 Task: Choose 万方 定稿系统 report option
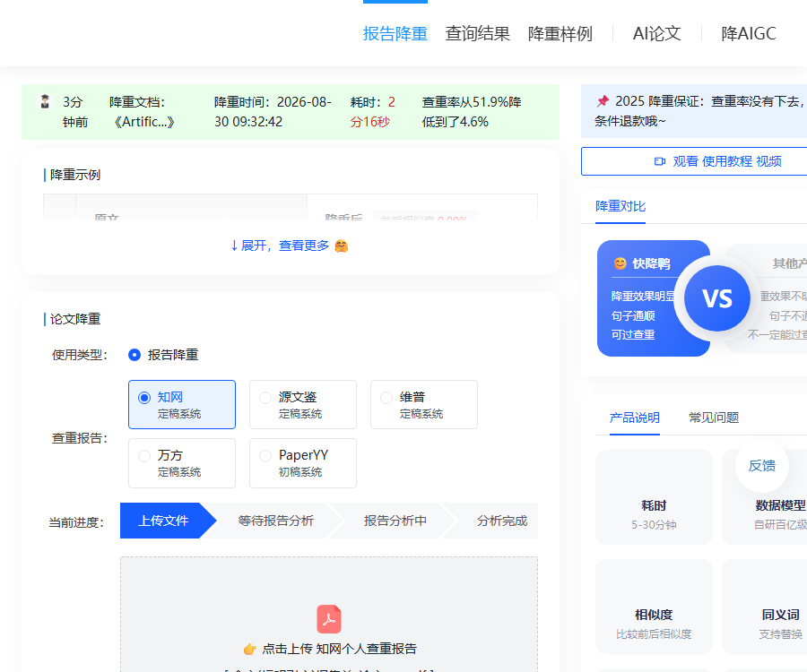pyautogui.click(x=182, y=462)
